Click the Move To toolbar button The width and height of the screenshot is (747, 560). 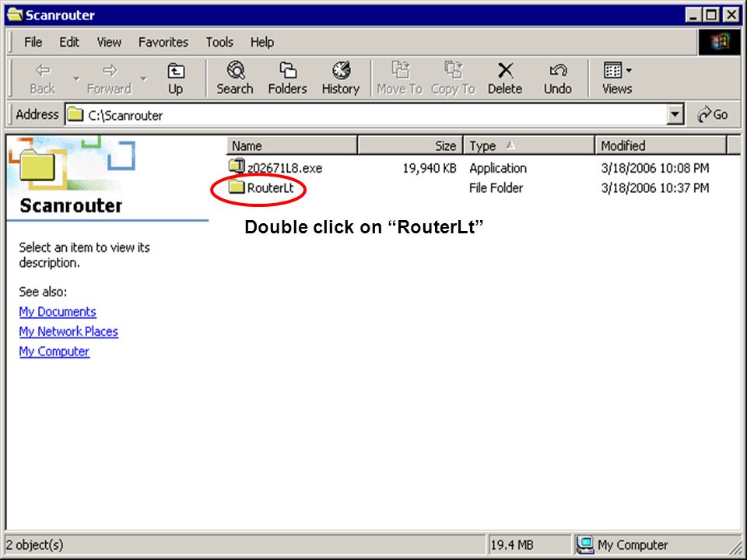tap(400, 79)
